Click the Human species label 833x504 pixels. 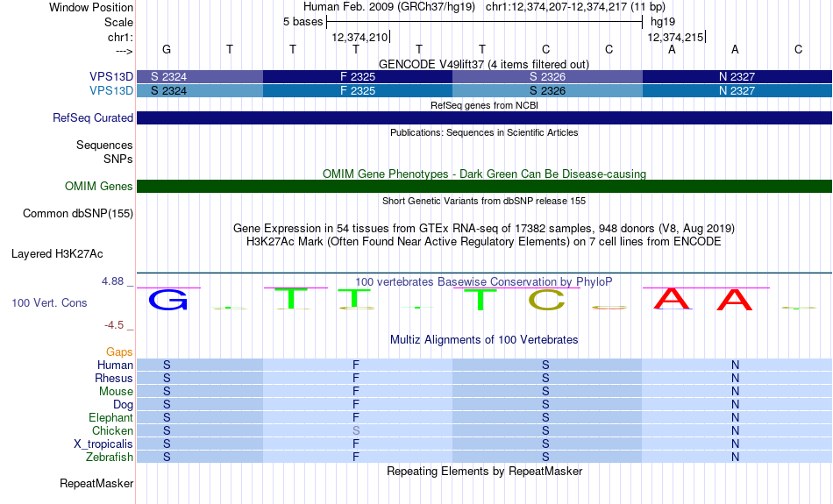click(115, 365)
